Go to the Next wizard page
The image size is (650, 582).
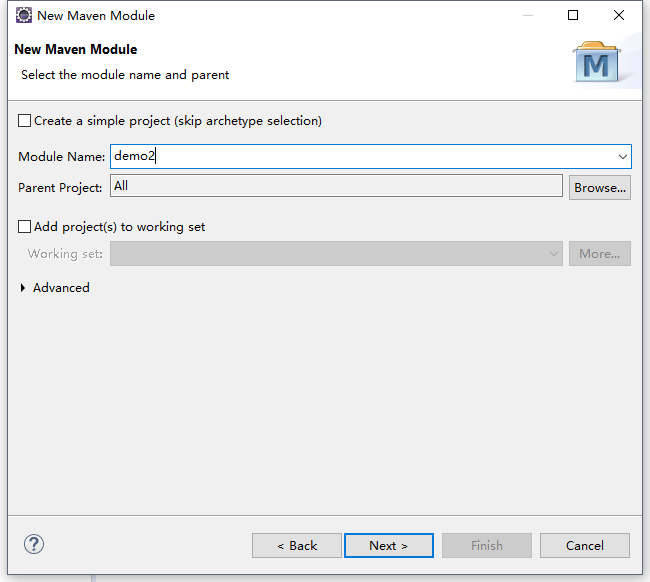click(389, 546)
